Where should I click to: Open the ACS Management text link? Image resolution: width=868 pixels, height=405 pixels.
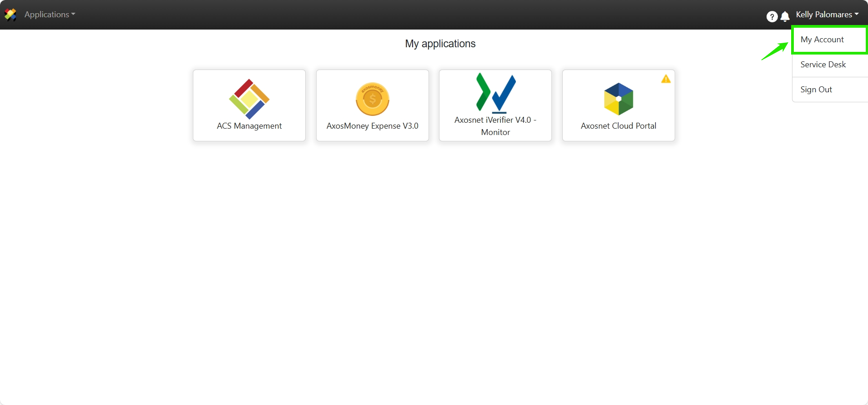(249, 126)
